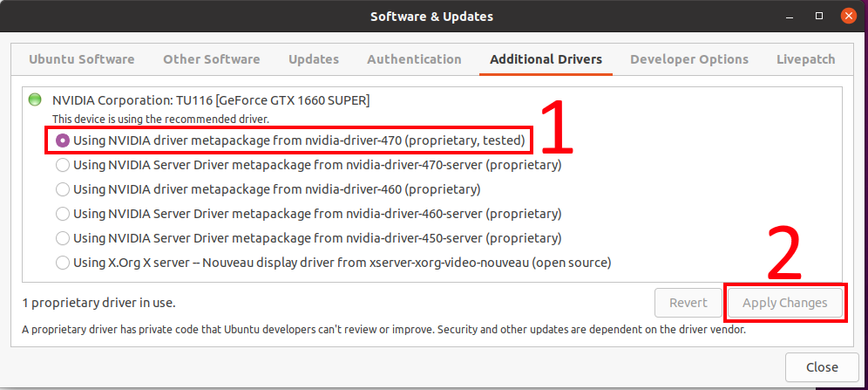Switch to the Livepatch tab
This screenshot has height=390, width=868.
click(x=805, y=59)
